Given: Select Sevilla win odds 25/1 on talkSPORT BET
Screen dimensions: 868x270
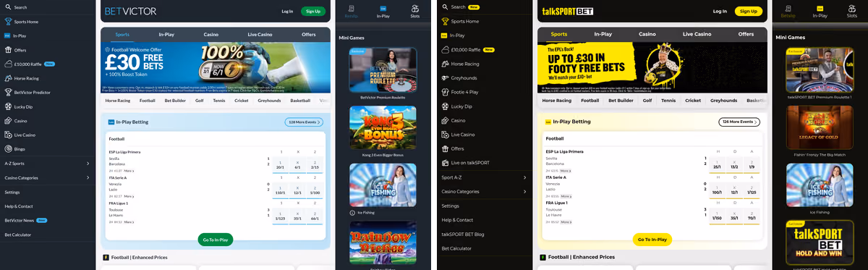Looking at the screenshot, I should [717, 165].
